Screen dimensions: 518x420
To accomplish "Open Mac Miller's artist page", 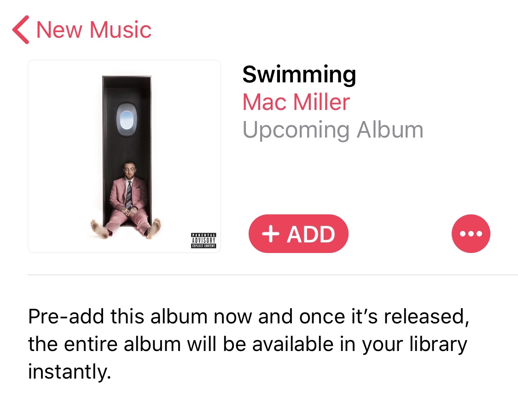I will pyautogui.click(x=296, y=102).
